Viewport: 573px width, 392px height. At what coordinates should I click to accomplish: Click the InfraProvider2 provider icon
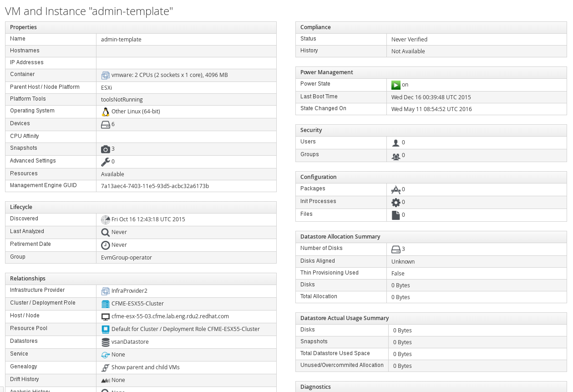tap(106, 291)
